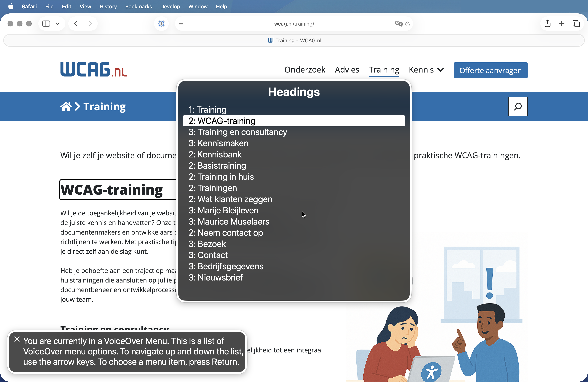Jump to 'Neem contact op' heading
Screen dimensions: 588x382
(294, 233)
